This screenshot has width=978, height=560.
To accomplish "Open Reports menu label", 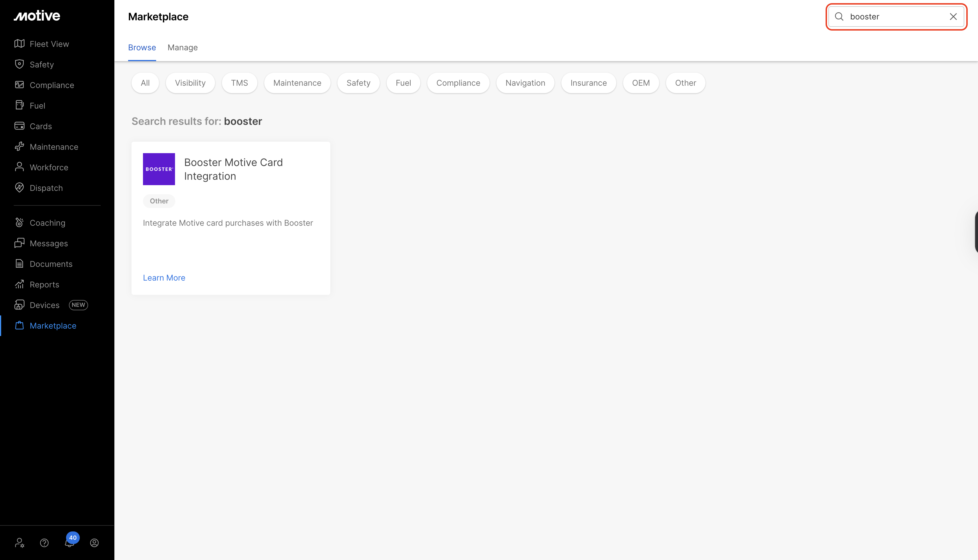I will pos(44,285).
